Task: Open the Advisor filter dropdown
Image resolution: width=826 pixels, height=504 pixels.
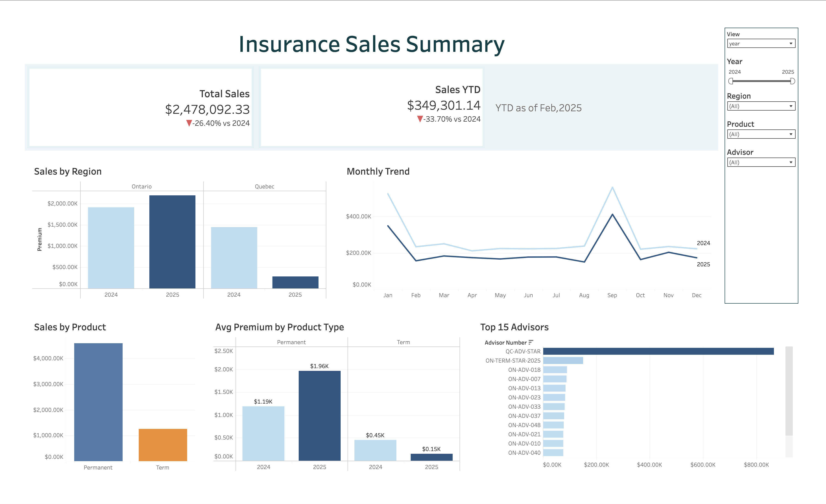Action: tap(761, 162)
